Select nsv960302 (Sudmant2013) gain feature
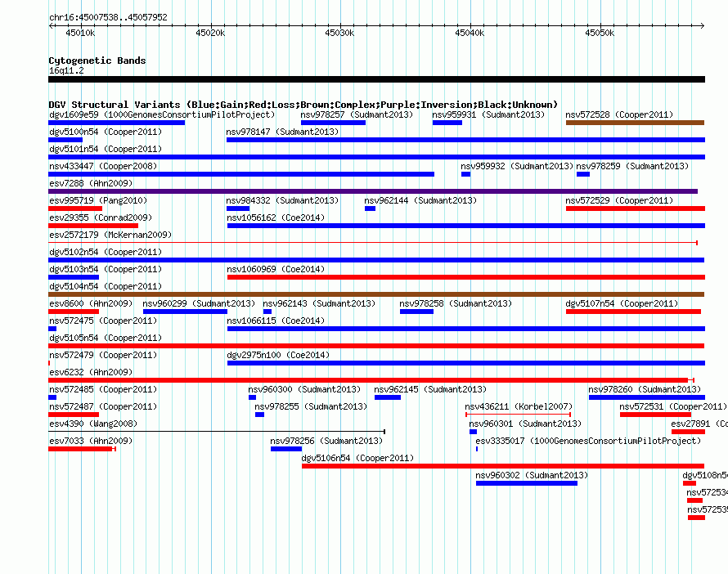Viewport: 728px width, 574px height. [527, 483]
